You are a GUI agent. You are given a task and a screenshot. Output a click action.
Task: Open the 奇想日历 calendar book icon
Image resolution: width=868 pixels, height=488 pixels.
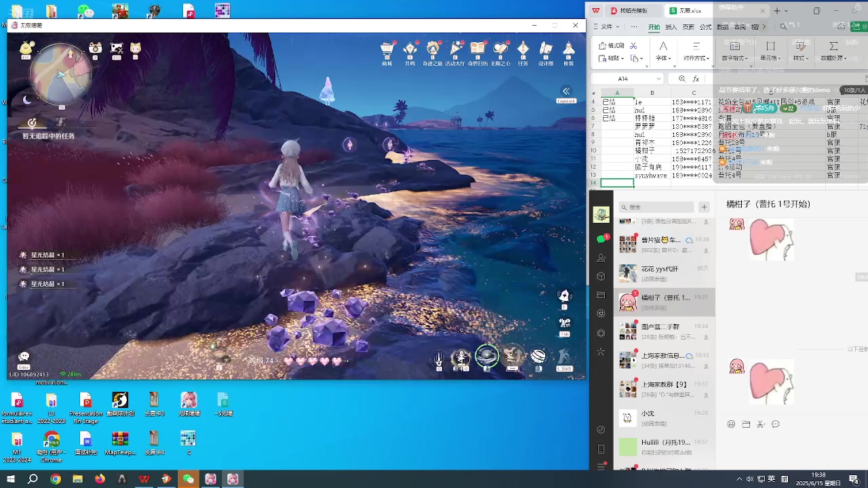point(478,49)
